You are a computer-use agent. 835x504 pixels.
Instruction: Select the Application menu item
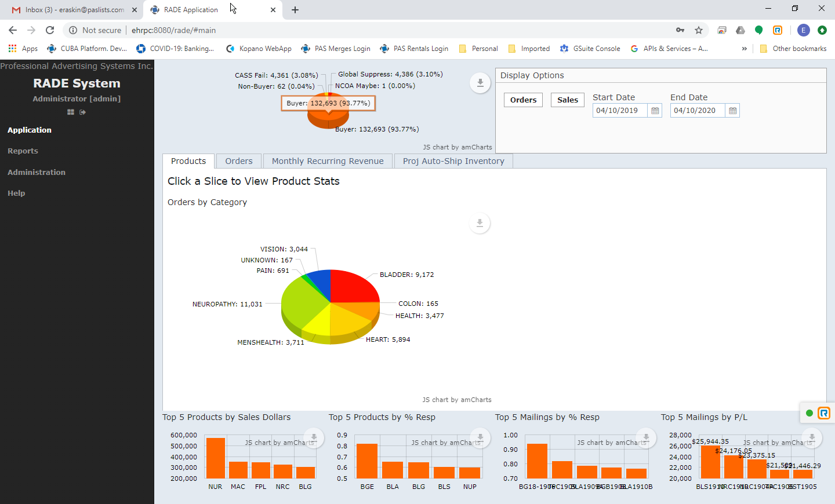(x=30, y=130)
